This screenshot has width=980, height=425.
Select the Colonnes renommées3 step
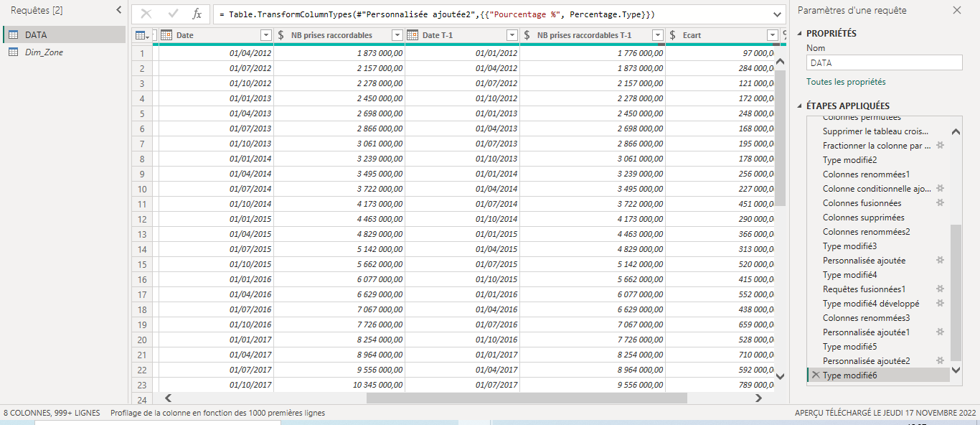(x=866, y=317)
